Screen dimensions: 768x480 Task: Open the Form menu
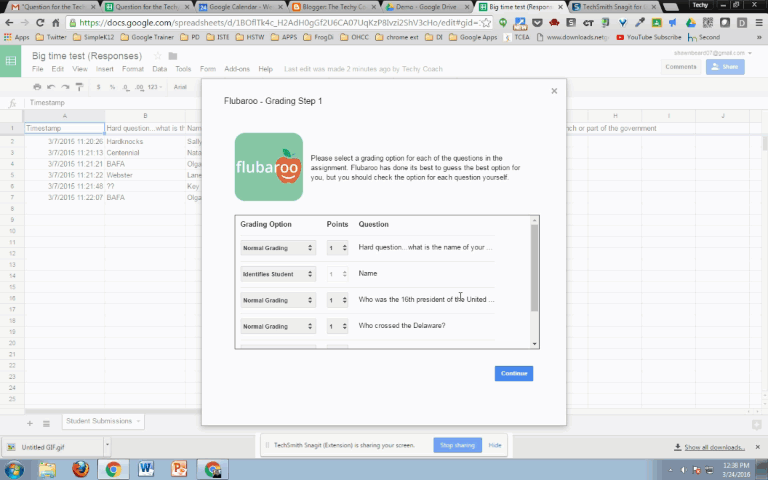click(208, 69)
